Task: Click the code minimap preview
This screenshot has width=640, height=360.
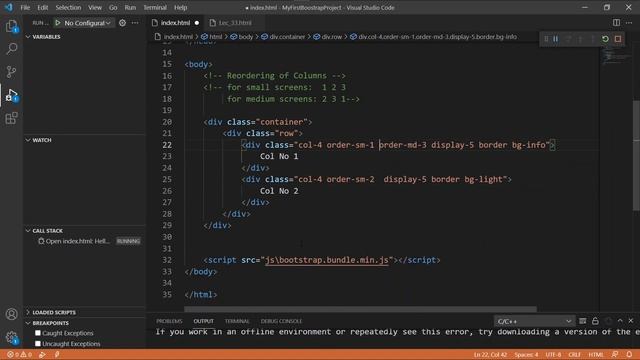Action: [x=616, y=55]
